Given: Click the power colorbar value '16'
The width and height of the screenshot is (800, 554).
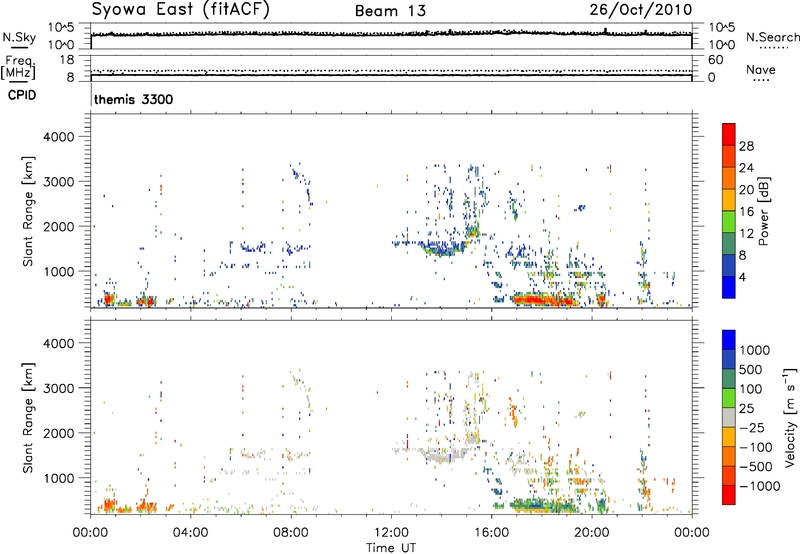Looking at the screenshot, I should pyautogui.click(x=746, y=212).
